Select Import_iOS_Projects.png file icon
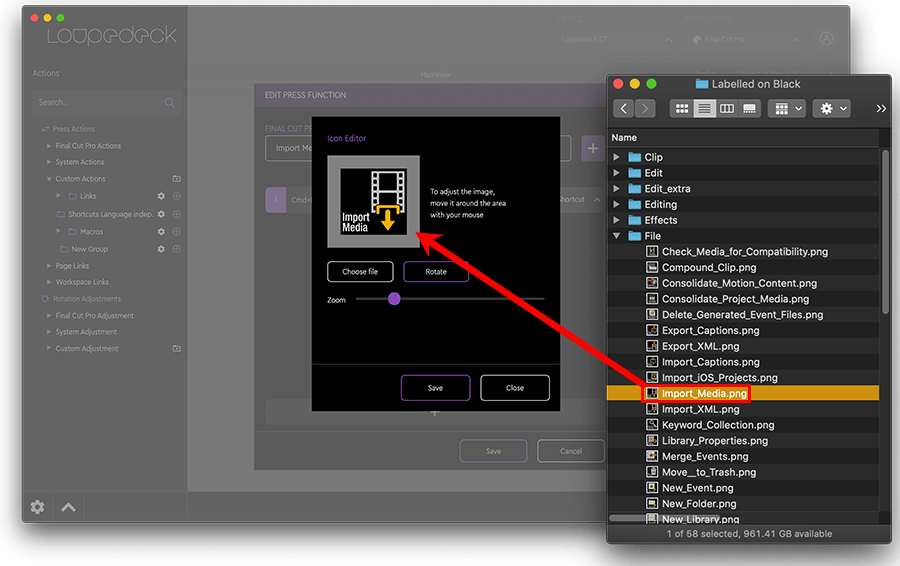Image resolution: width=900 pixels, height=566 pixels. click(651, 378)
